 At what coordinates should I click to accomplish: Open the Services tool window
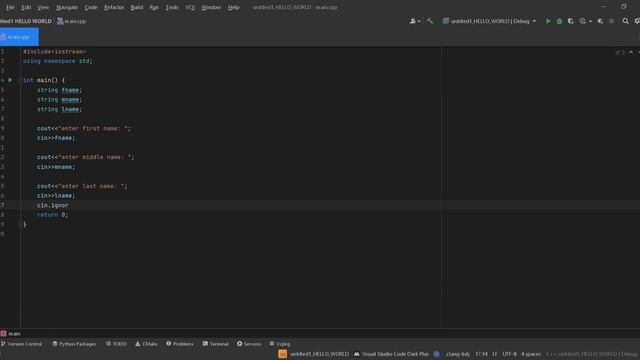pyautogui.click(x=249, y=344)
